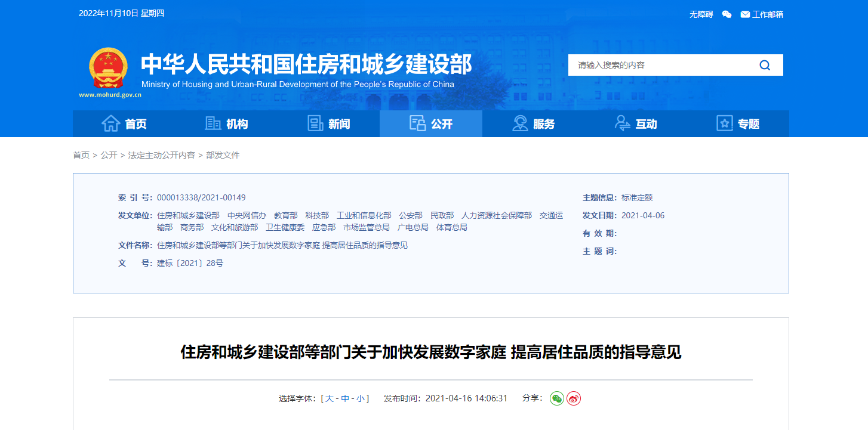Select small font size 小
Viewport: 868px width, 430px height.
[x=361, y=398]
